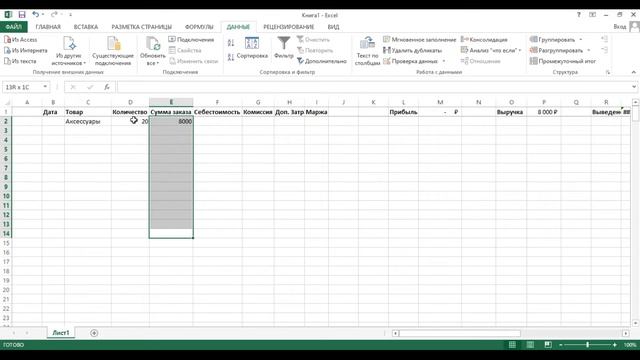Screen dimensions: 640x360
Task: Click Удалить дубликаты
Action: [412, 50]
